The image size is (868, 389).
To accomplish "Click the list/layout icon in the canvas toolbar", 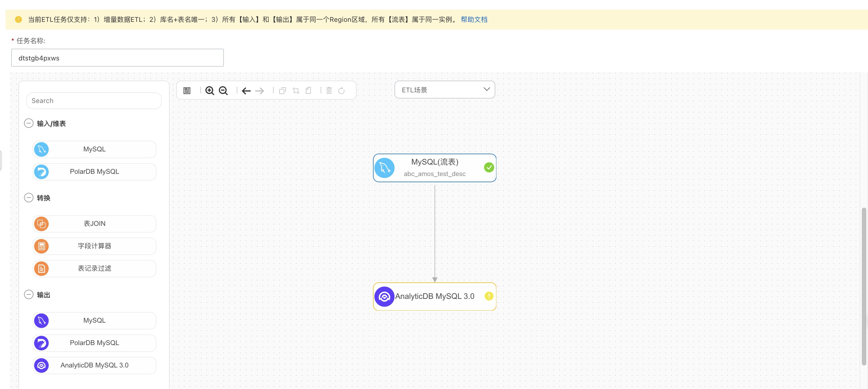I will (x=187, y=90).
